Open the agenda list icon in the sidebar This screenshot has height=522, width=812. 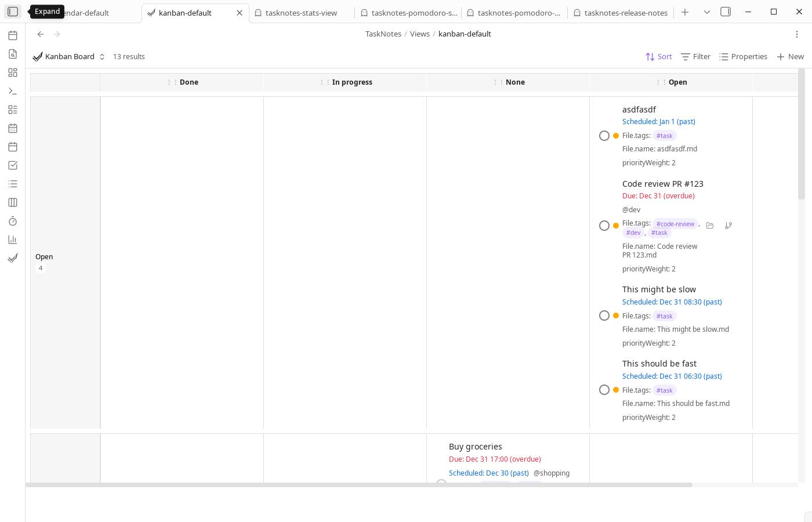tap(13, 184)
